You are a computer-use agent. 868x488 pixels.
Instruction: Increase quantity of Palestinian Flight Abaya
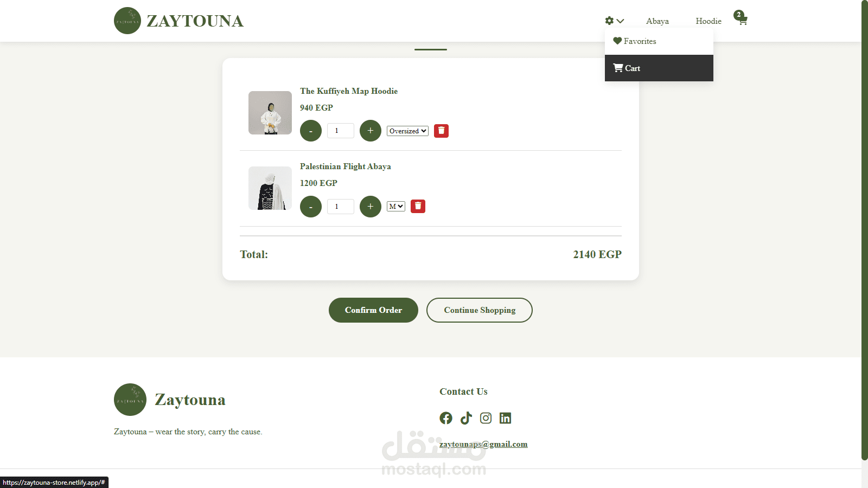click(x=371, y=207)
